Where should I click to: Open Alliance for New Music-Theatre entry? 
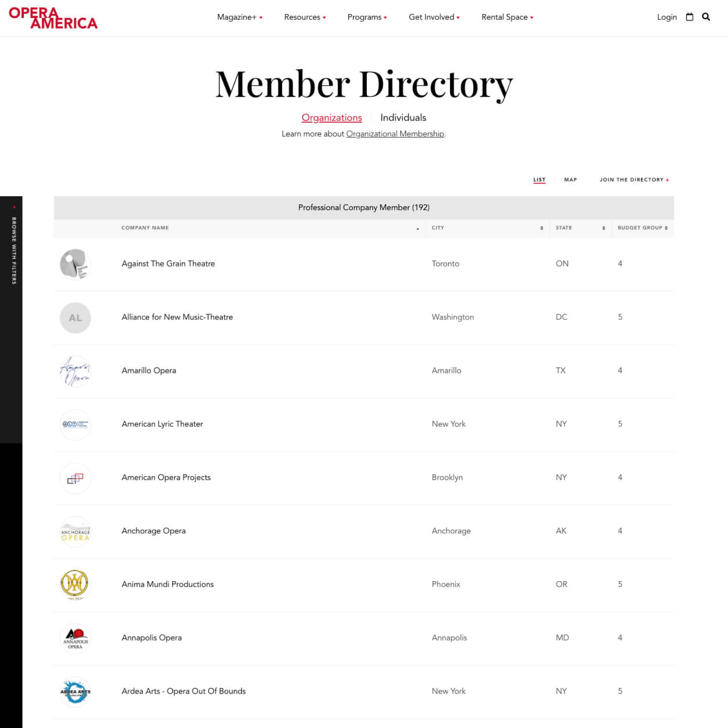[177, 317]
